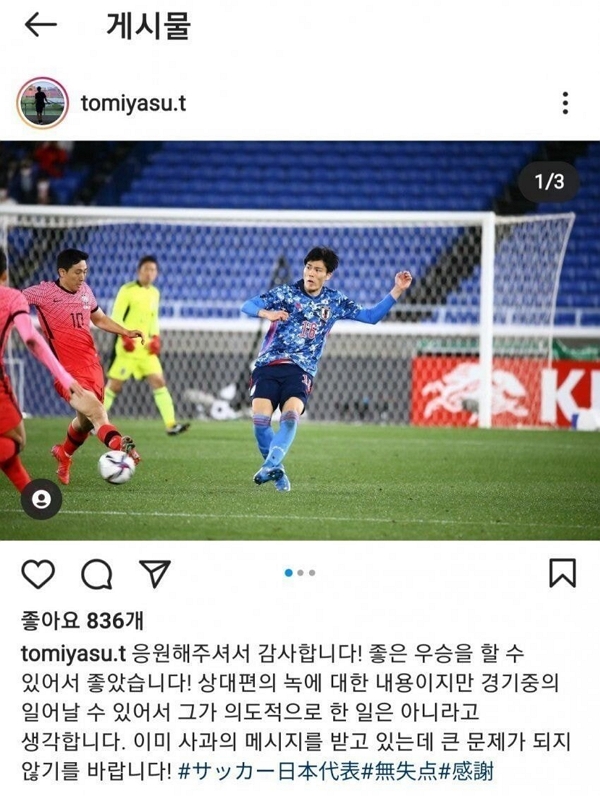Select the second carousel dot
600x796 pixels.
click(301, 573)
